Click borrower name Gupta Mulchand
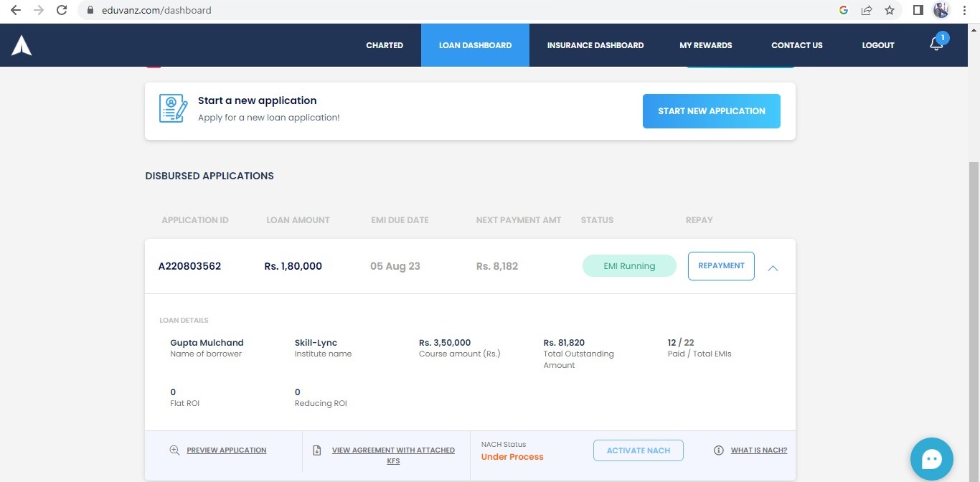 point(207,343)
